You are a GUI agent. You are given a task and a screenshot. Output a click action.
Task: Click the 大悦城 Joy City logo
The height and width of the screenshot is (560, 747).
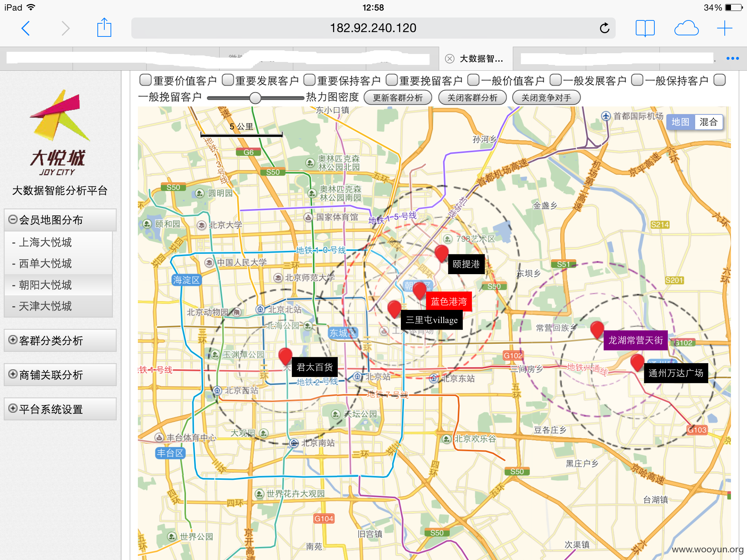[x=59, y=132]
